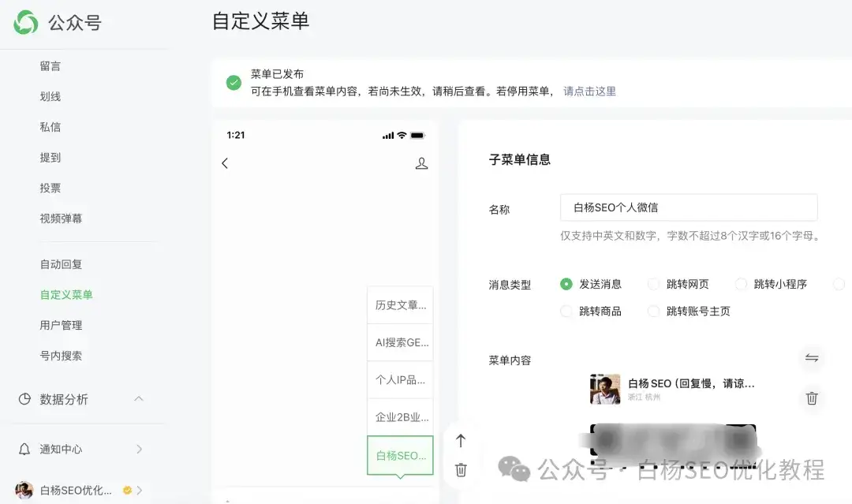Open 自动回复 in the sidebar

point(61,264)
